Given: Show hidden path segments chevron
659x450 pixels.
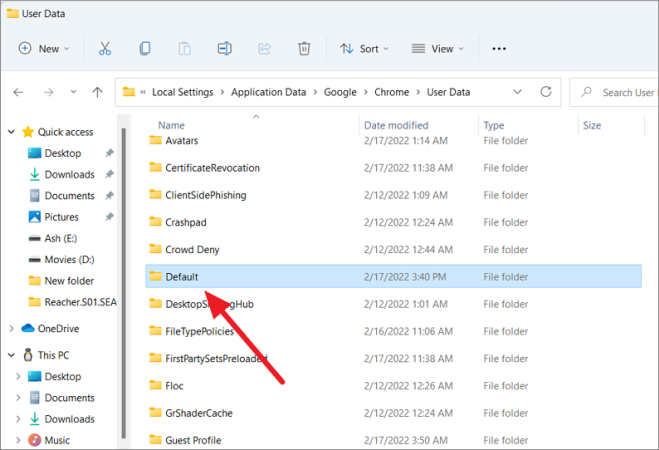Looking at the screenshot, I should (143, 92).
